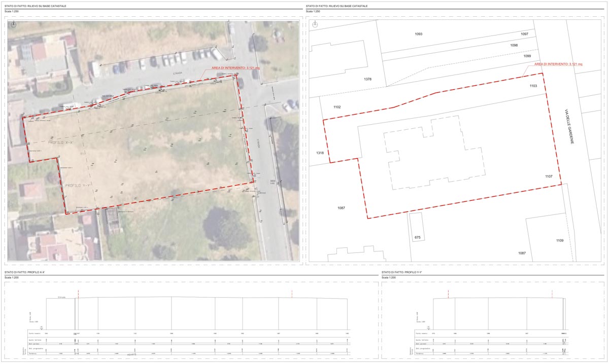Click the north arrow on the cadastral map

(315, 24)
